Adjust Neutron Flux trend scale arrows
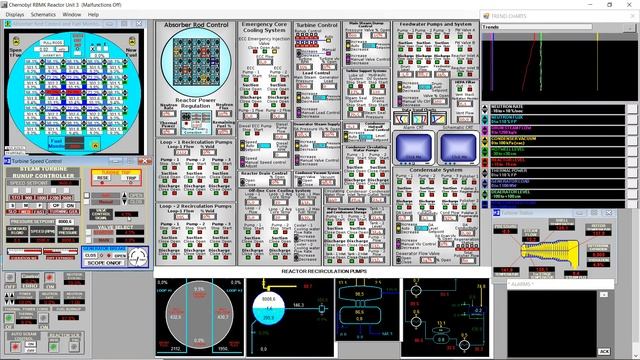Viewport: 640px width, 360px height. click(x=485, y=120)
